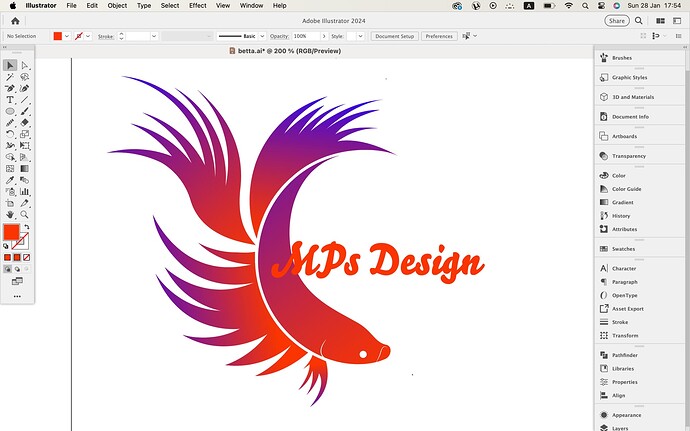The image size is (690, 431).
Task: Open the stroke color dropdown in control bar
Action: (x=88, y=36)
